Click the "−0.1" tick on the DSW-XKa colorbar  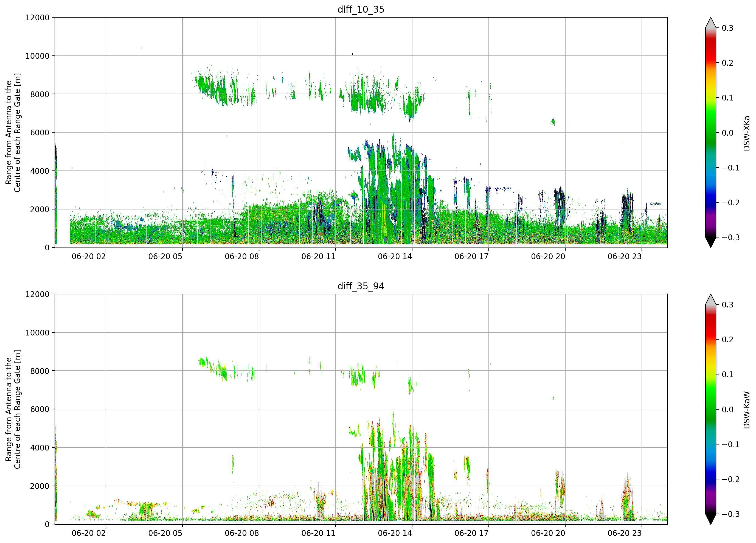(731, 168)
